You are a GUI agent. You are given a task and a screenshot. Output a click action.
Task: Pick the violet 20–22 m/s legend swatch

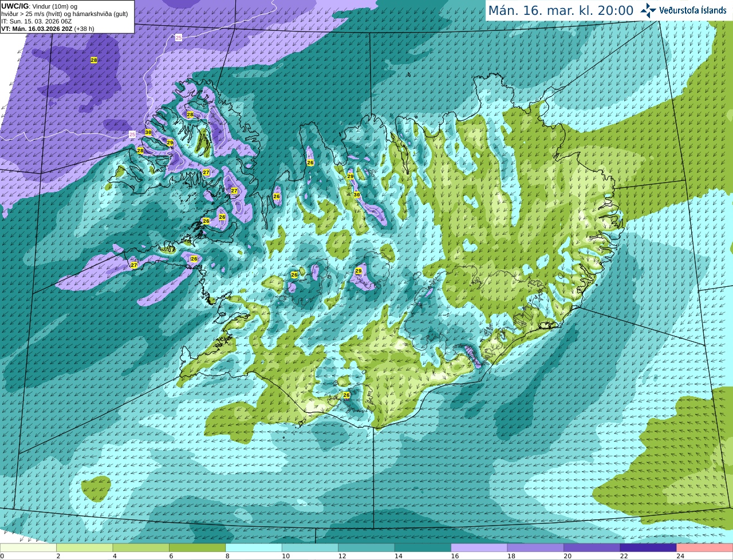click(592, 548)
